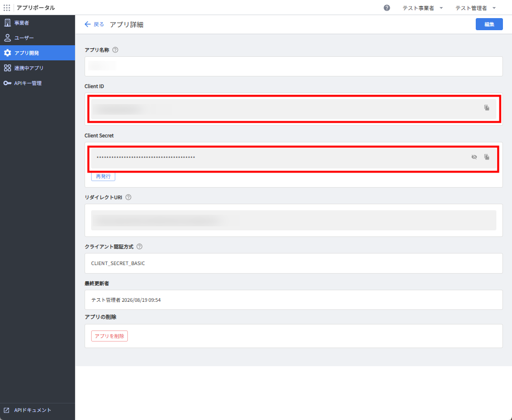Copy the Client ID value
The image size is (512, 420).
click(x=486, y=108)
